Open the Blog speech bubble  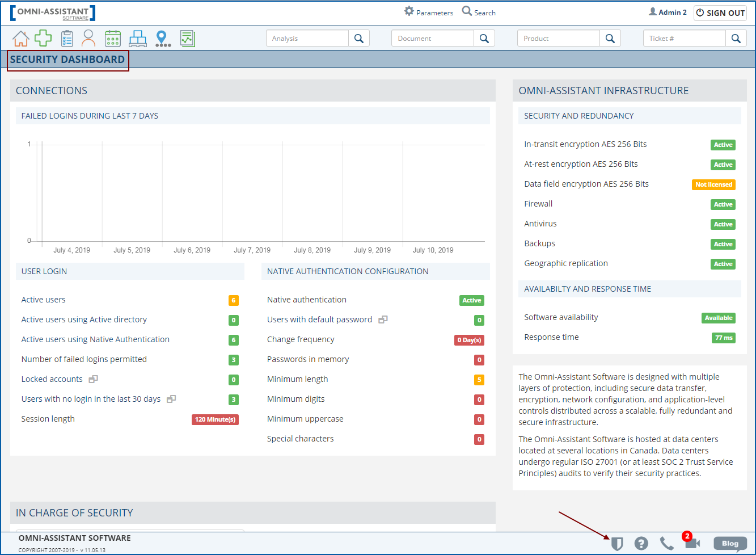730,544
